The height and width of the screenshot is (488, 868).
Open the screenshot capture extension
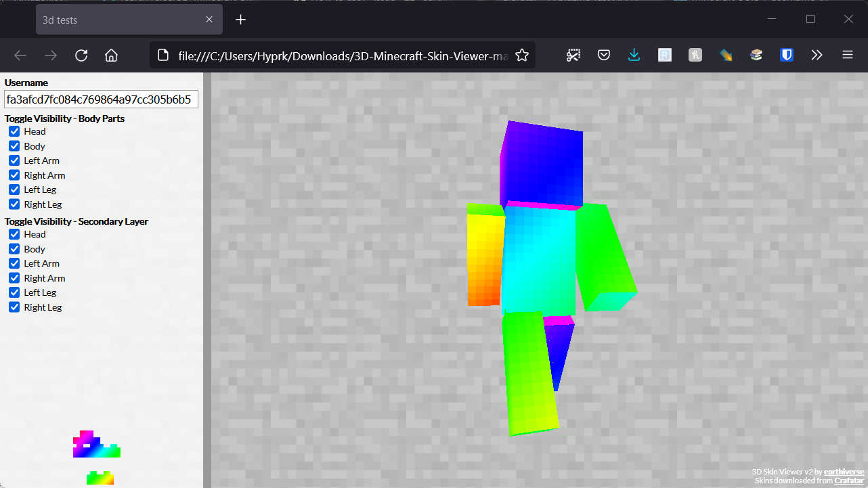pyautogui.click(x=573, y=55)
